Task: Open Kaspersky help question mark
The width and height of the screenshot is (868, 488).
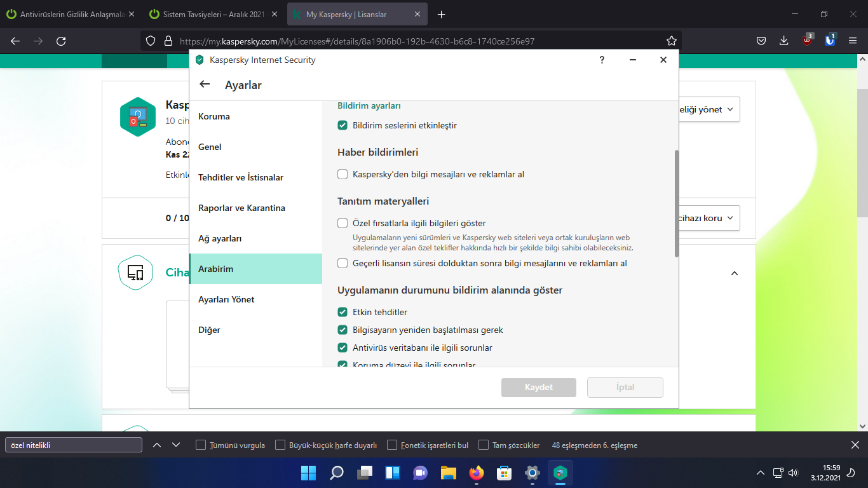Action: click(x=602, y=60)
